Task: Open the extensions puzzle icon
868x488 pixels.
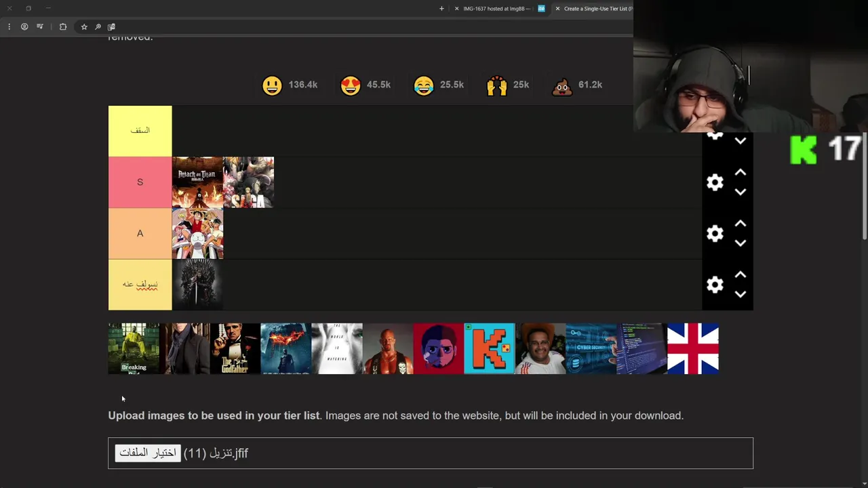Action: (x=63, y=26)
